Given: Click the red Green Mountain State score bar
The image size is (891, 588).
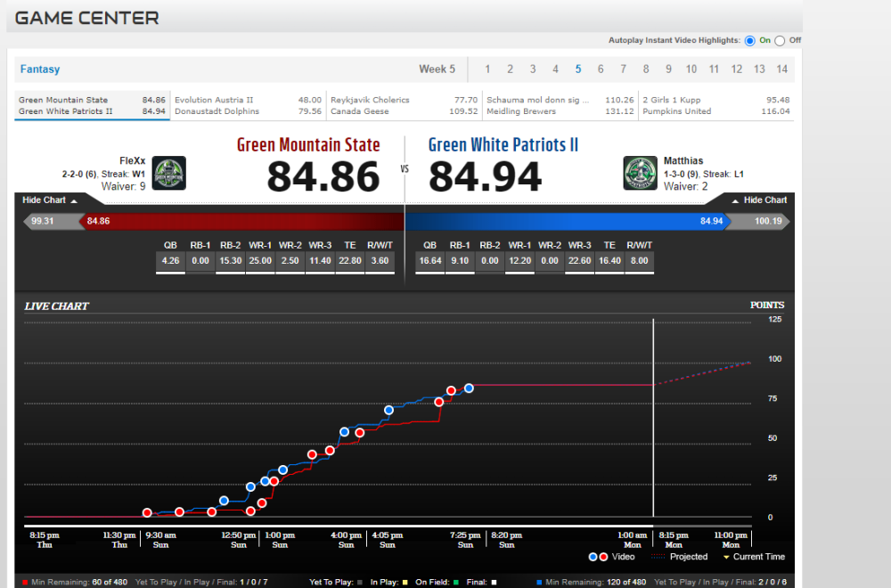Looking at the screenshot, I should (x=241, y=221).
